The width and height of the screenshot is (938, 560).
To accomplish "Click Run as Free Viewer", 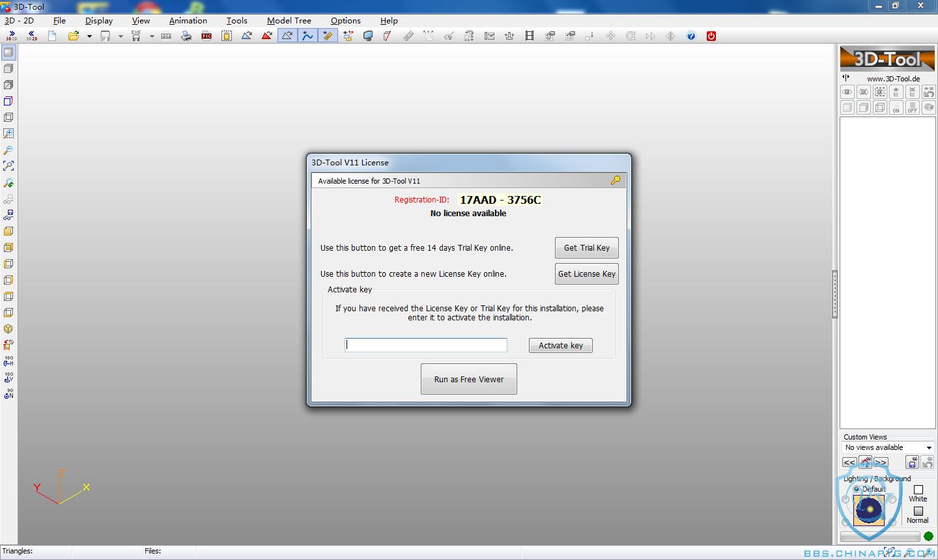I will click(x=469, y=379).
